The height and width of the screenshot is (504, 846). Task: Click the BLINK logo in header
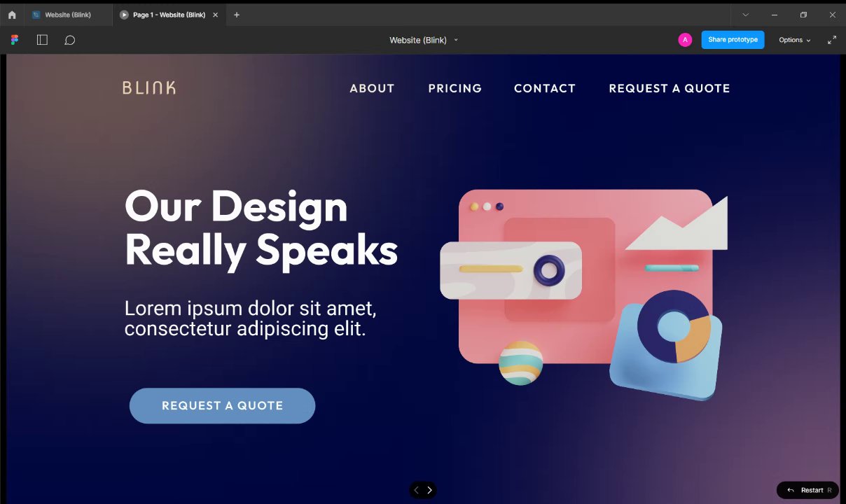(149, 87)
